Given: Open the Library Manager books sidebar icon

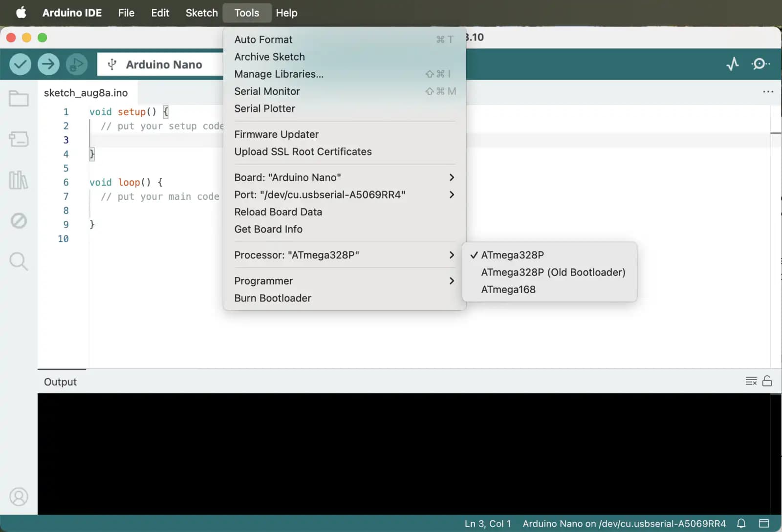Looking at the screenshot, I should tap(19, 180).
